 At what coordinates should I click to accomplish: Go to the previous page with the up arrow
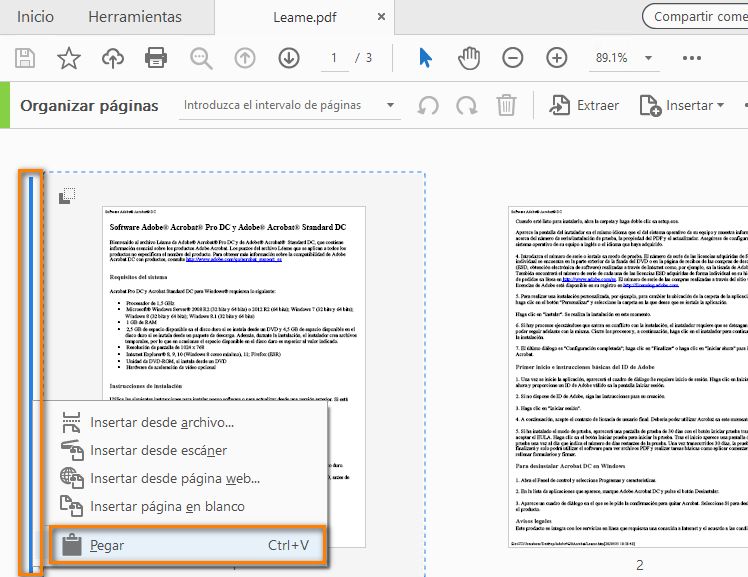coord(245,58)
